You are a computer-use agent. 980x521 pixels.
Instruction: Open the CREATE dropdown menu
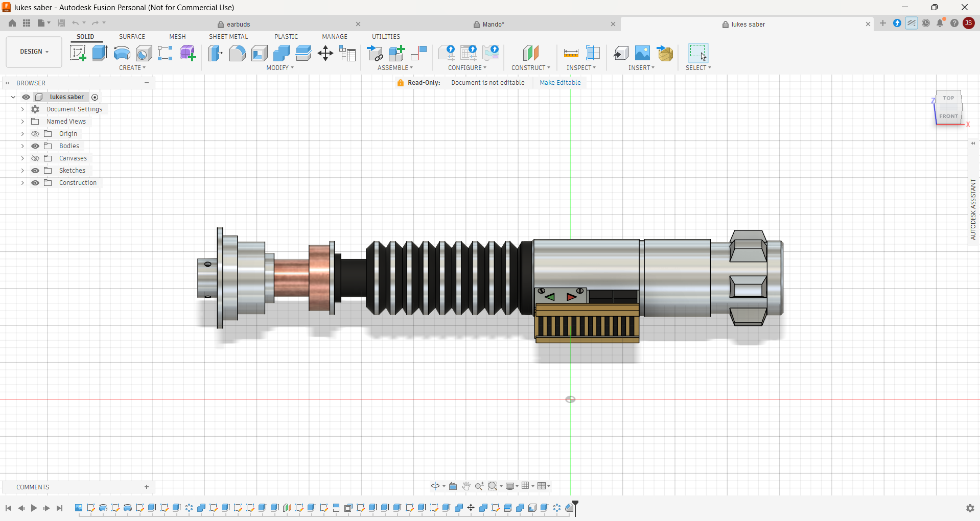[132, 68]
